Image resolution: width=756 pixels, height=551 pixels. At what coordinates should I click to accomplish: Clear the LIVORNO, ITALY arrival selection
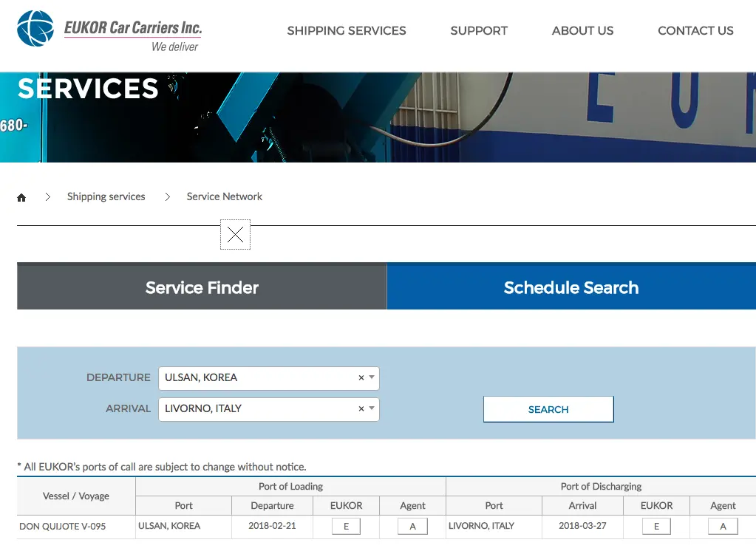(x=361, y=408)
